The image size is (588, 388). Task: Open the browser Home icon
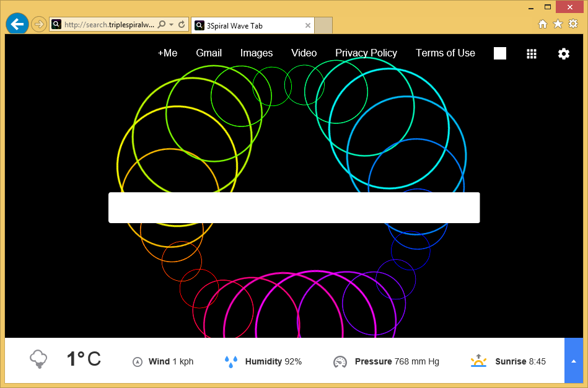pyautogui.click(x=543, y=24)
